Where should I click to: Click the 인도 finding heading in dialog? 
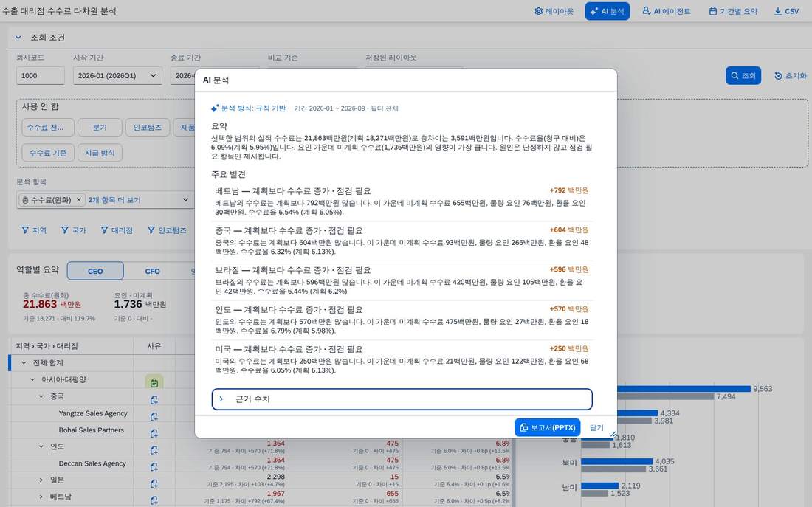tap(289, 310)
